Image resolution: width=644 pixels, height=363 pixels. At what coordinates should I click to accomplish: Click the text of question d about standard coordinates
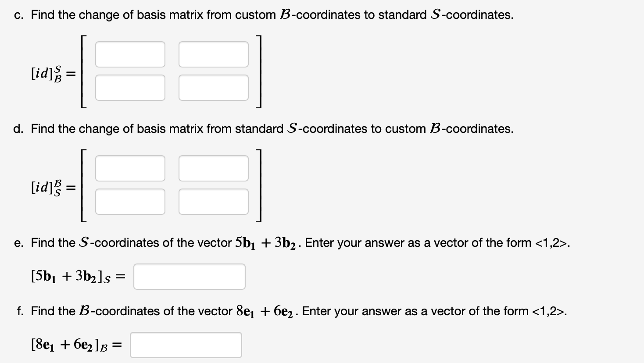pyautogui.click(x=263, y=129)
